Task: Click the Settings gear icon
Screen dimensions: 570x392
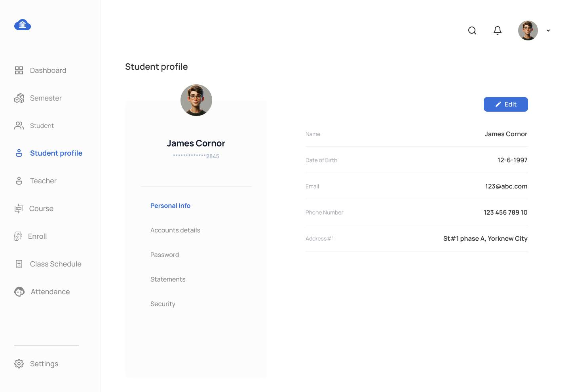Action: tap(19, 364)
